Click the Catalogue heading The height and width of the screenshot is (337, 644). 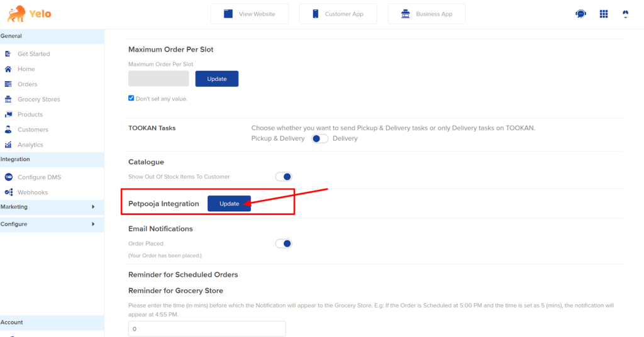pos(146,162)
